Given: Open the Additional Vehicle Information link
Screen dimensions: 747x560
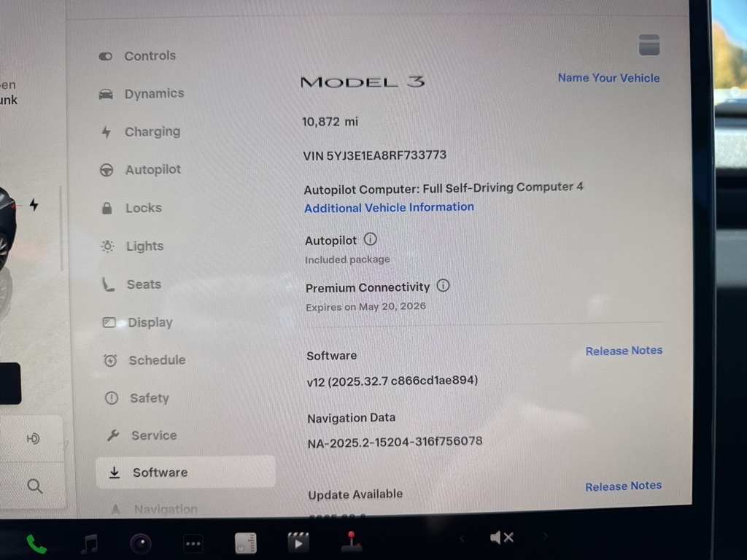Looking at the screenshot, I should (x=389, y=208).
